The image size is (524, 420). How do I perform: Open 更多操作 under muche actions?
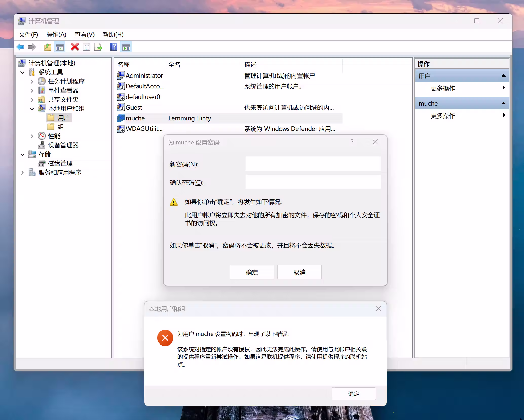[443, 116]
